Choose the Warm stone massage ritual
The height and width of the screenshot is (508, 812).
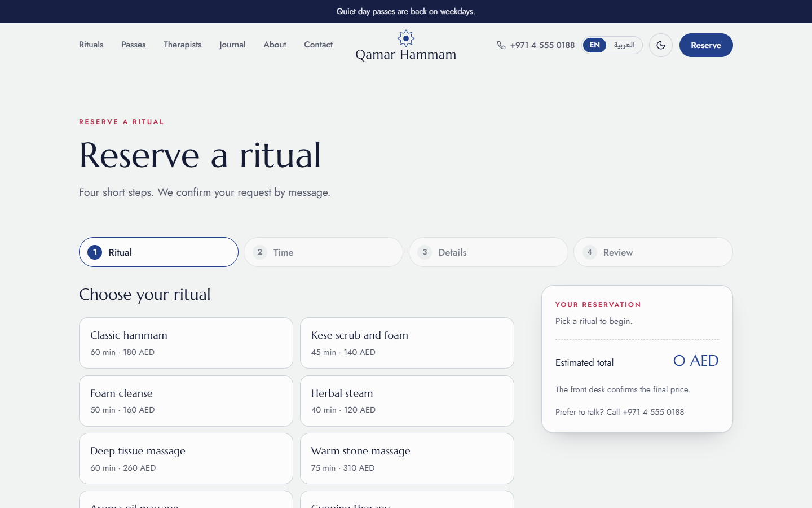pyautogui.click(x=407, y=459)
